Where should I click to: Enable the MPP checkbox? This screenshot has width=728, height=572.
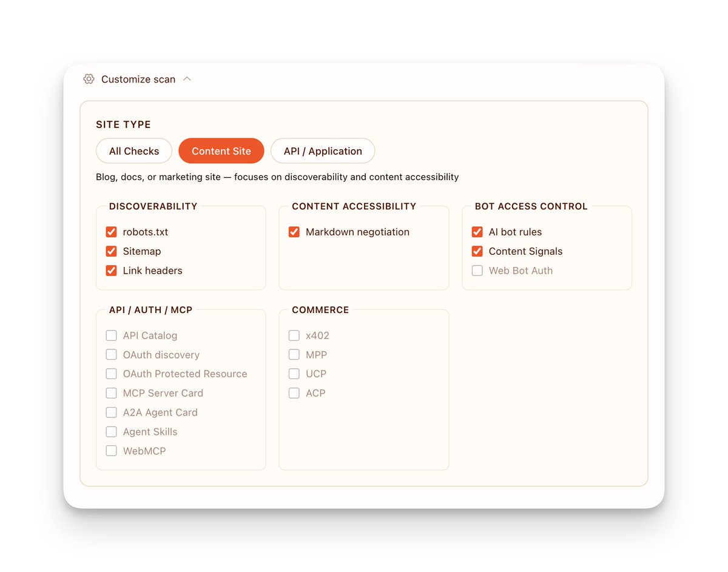[x=294, y=355]
